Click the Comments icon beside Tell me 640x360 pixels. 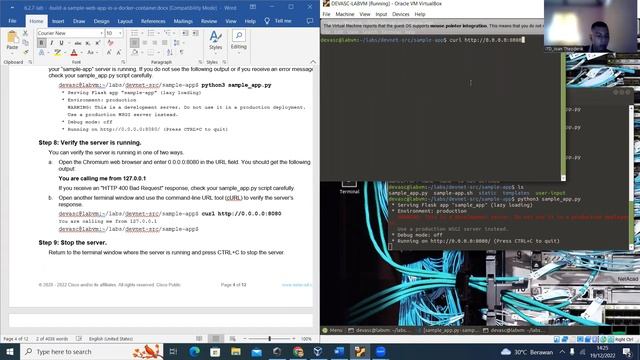tap(310, 21)
